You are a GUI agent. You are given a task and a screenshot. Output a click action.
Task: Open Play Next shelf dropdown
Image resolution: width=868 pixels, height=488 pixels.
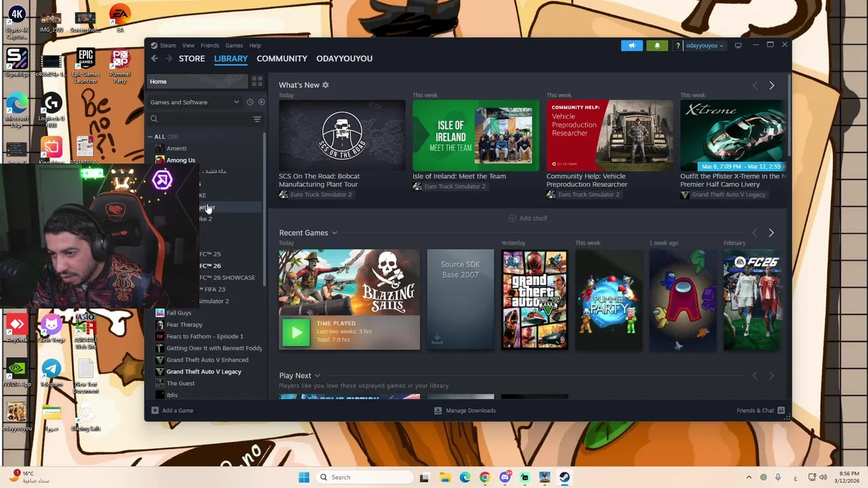(x=317, y=375)
